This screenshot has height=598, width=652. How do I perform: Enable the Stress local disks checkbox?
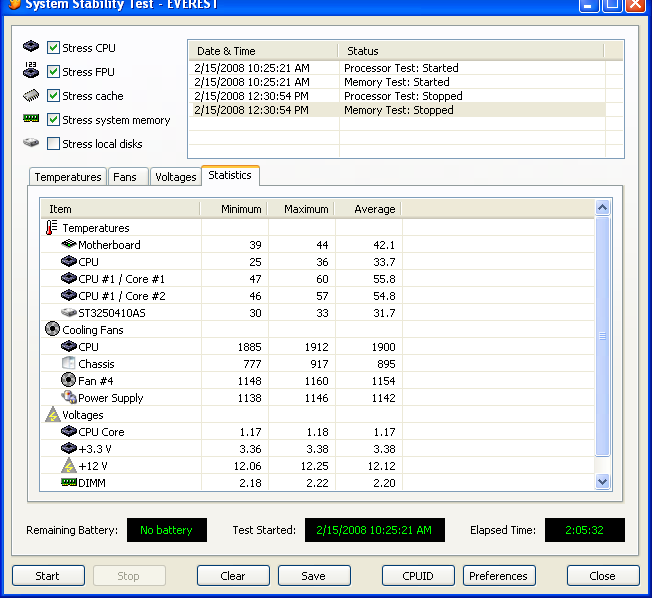[53, 143]
